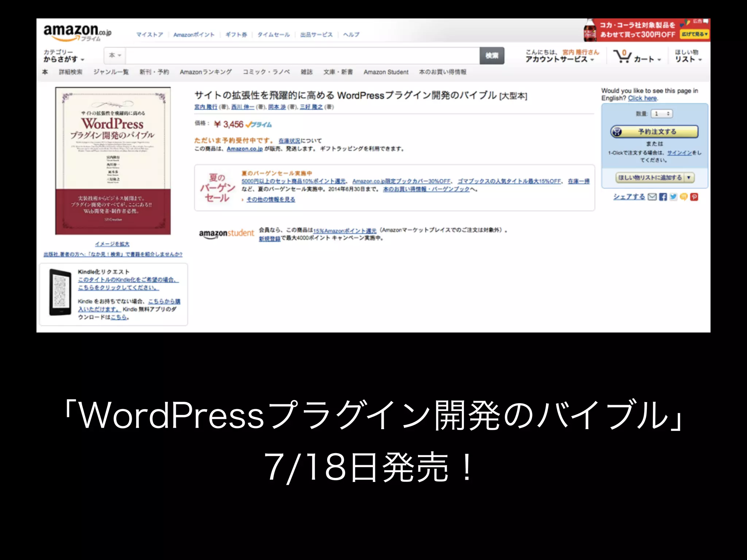The width and height of the screenshot is (747, 560).
Task: Share on Pinterest icon
Action: (694, 197)
